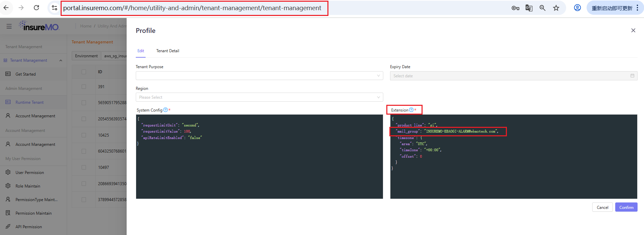
Task: Open Permission Maintain in sidebar
Action: tap(33, 213)
